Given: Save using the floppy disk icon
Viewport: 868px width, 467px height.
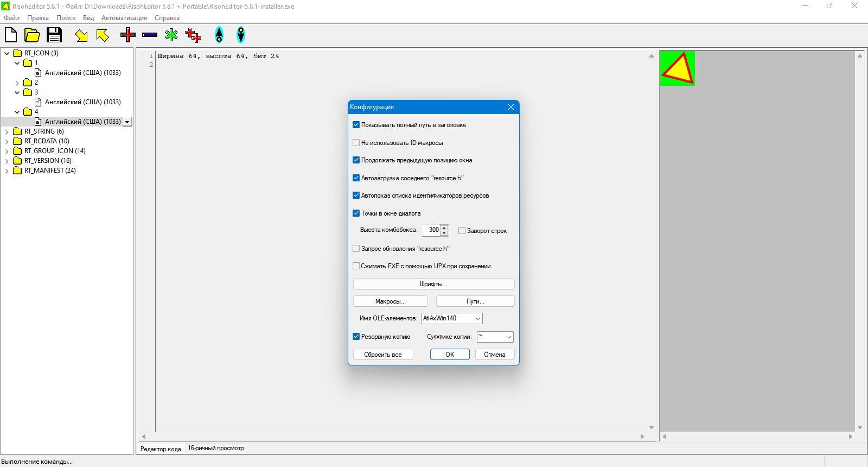Looking at the screenshot, I should click(x=54, y=35).
